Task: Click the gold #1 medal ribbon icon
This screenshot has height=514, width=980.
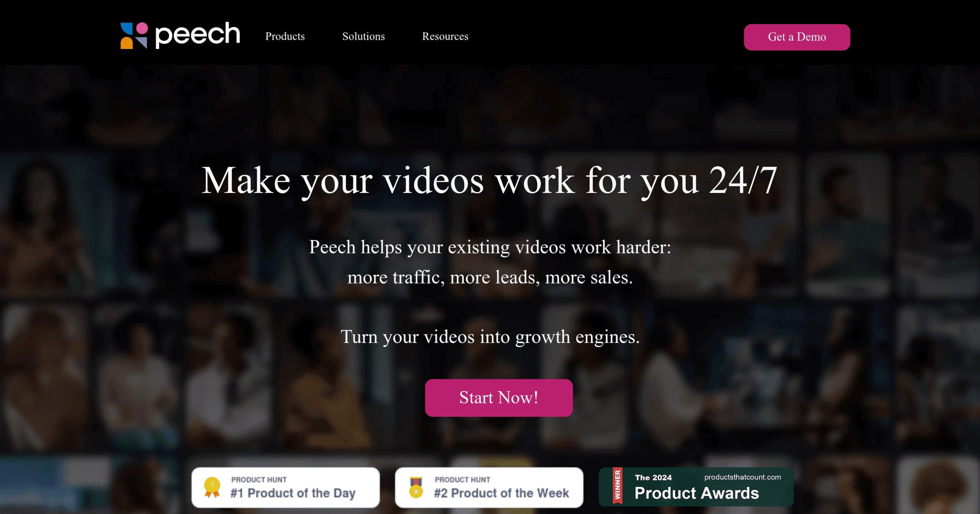Action: point(212,487)
